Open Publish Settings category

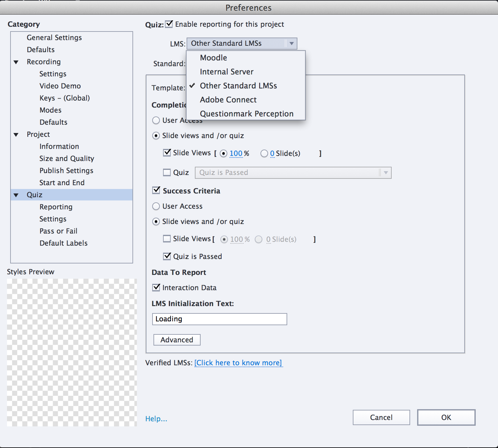(x=66, y=171)
